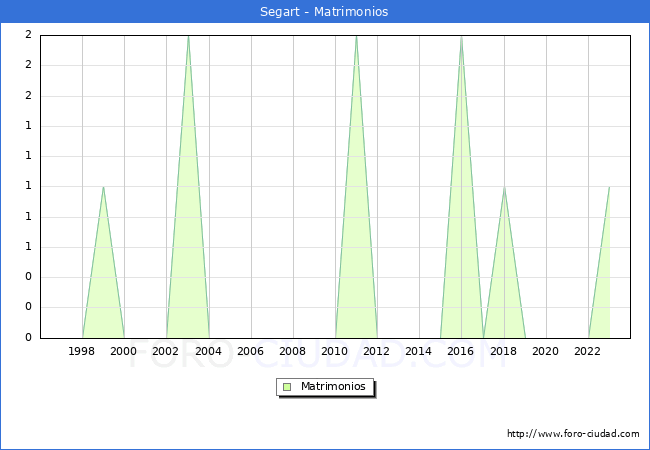Image resolution: width=650 pixels, height=450 pixels.
Task: Click the 2018 data peak
Action: (x=504, y=187)
